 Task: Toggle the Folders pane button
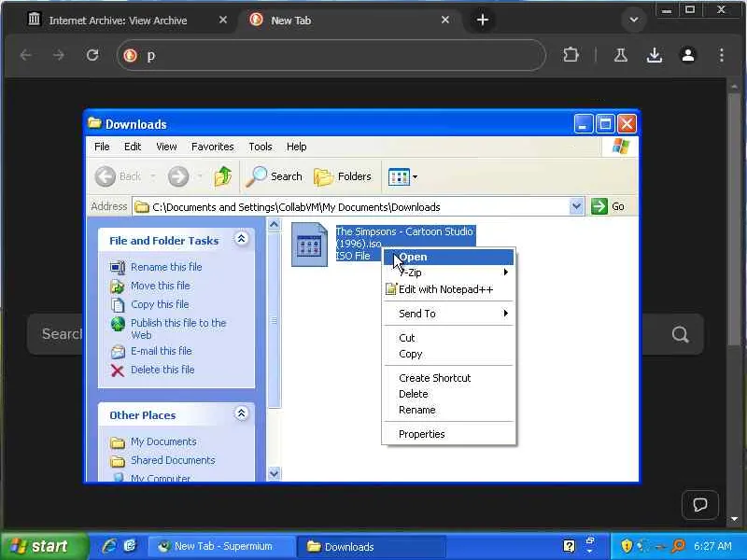(343, 176)
